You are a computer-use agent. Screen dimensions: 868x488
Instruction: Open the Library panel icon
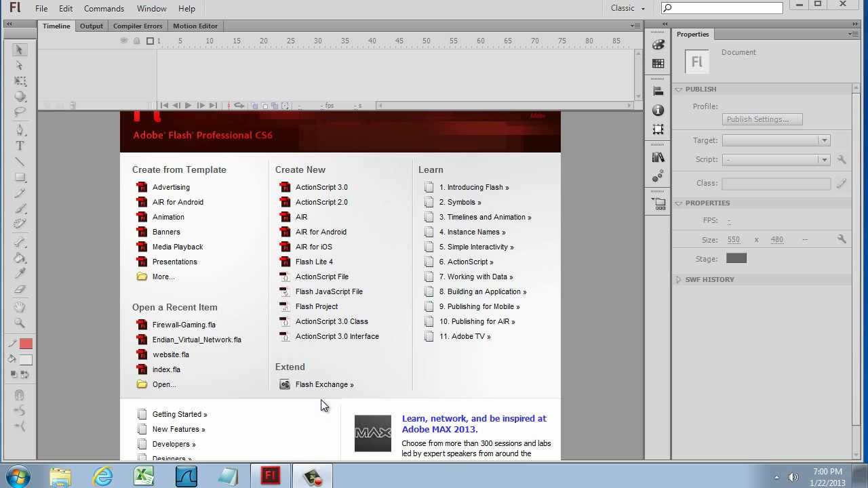(658, 157)
